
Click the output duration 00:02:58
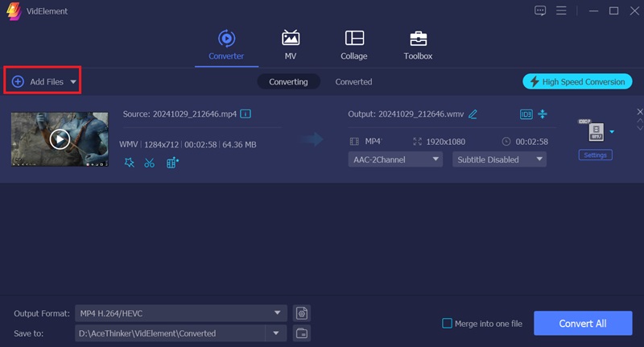tap(532, 142)
